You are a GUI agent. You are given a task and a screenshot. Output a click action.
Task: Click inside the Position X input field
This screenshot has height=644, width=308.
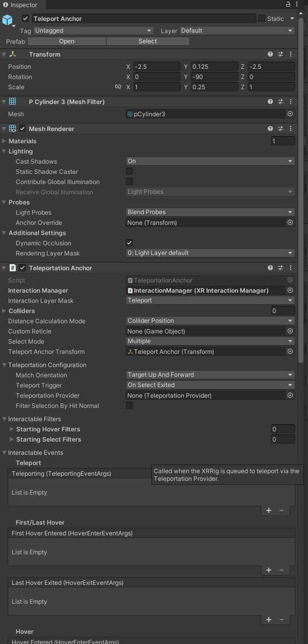155,66
